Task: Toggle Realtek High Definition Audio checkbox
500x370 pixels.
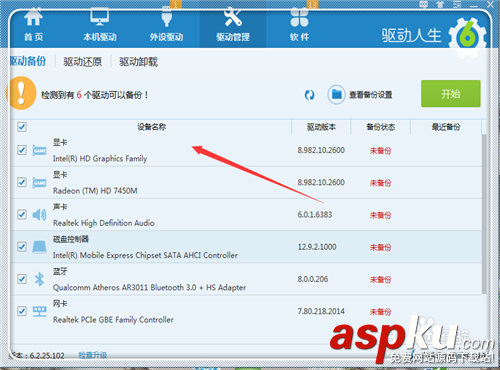Action: (x=22, y=214)
